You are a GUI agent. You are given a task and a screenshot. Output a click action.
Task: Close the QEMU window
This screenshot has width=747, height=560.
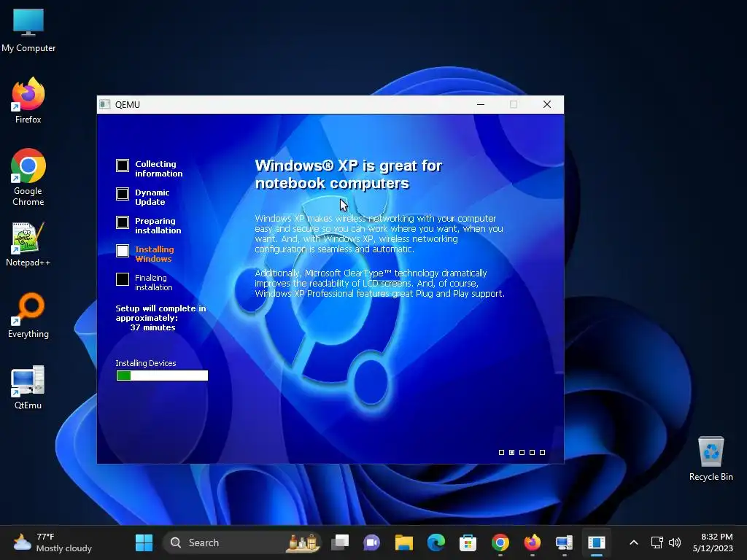tap(547, 104)
